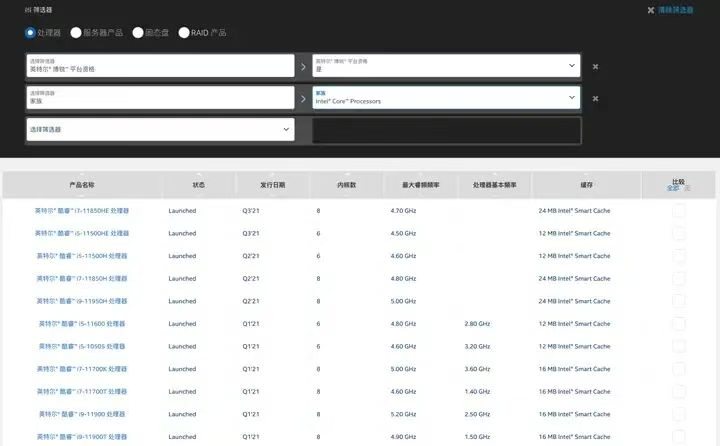Click the arrow icon after 博锐 平台资格 field
This screenshot has height=446, width=720.
coord(303,67)
